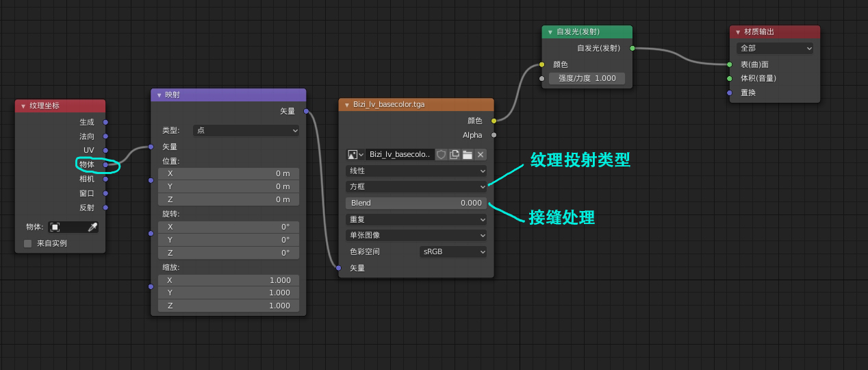868x370 pixels.
Task: Click the 颜色 output socket on image node
Action: pyautogui.click(x=494, y=121)
